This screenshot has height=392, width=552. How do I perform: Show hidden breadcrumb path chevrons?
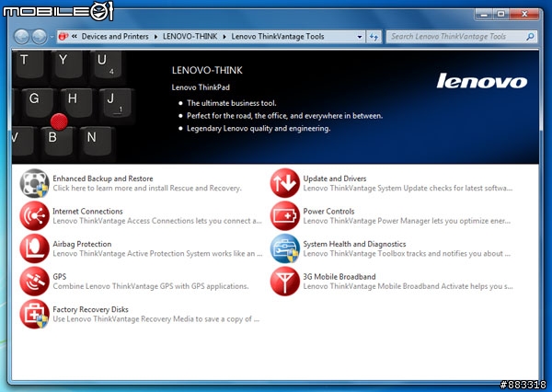click(x=75, y=36)
